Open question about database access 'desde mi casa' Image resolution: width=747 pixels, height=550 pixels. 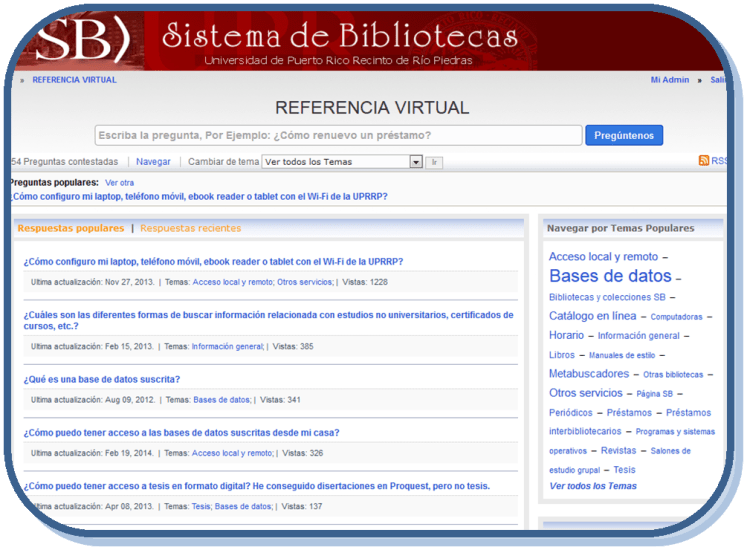point(182,433)
